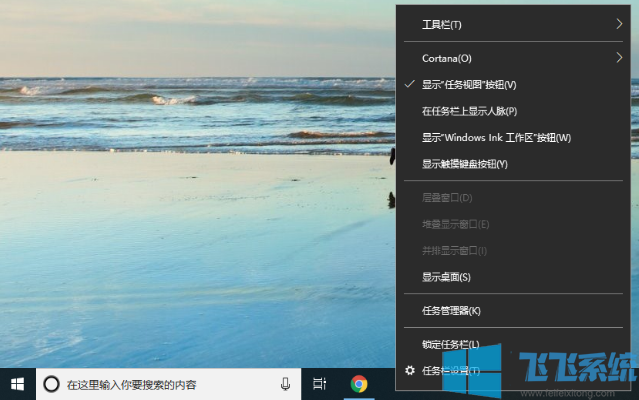The width and height of the screenshot is (639, 400).
Task: Enable 在任务栏上显示人脉 option
Action: (469, 111)
